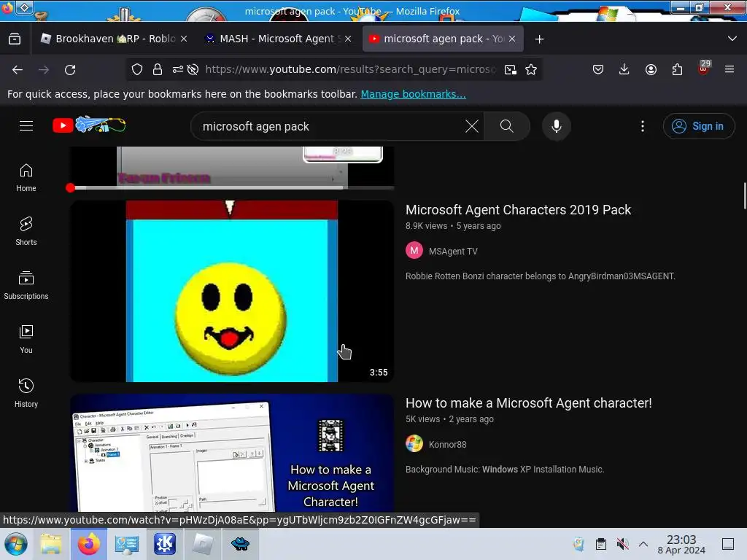Close the MASH Microsoft Agent tab

[348, 39]
